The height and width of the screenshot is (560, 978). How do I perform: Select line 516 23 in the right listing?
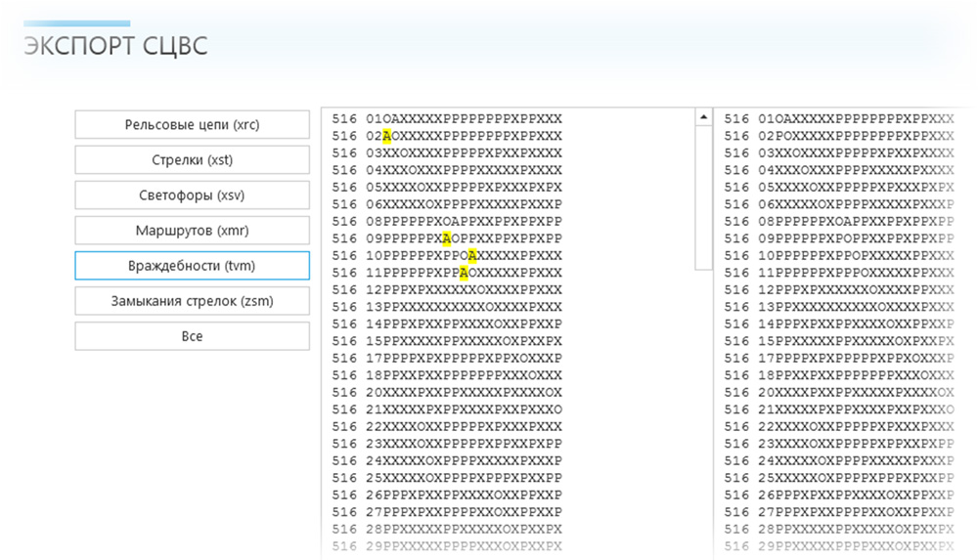coord(839,444)
